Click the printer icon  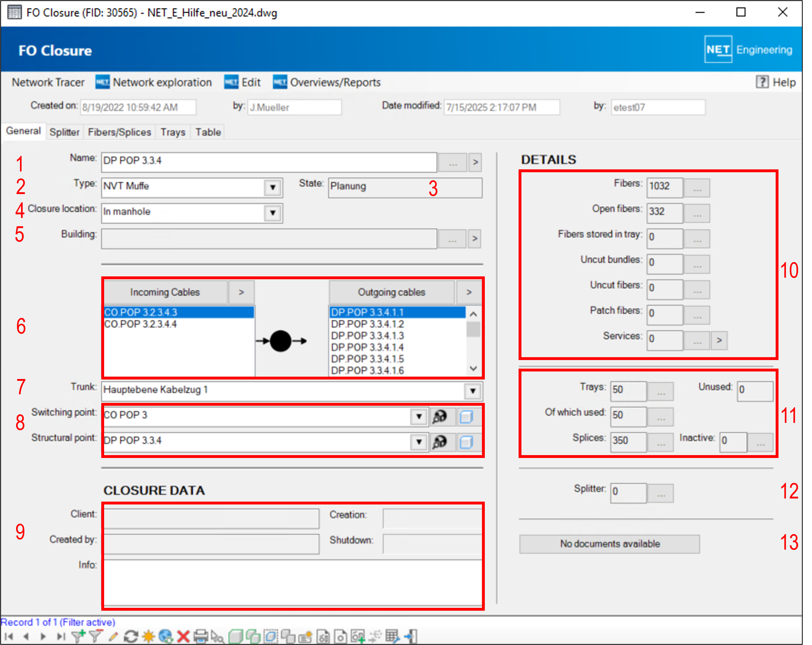(x=201, y=636)
